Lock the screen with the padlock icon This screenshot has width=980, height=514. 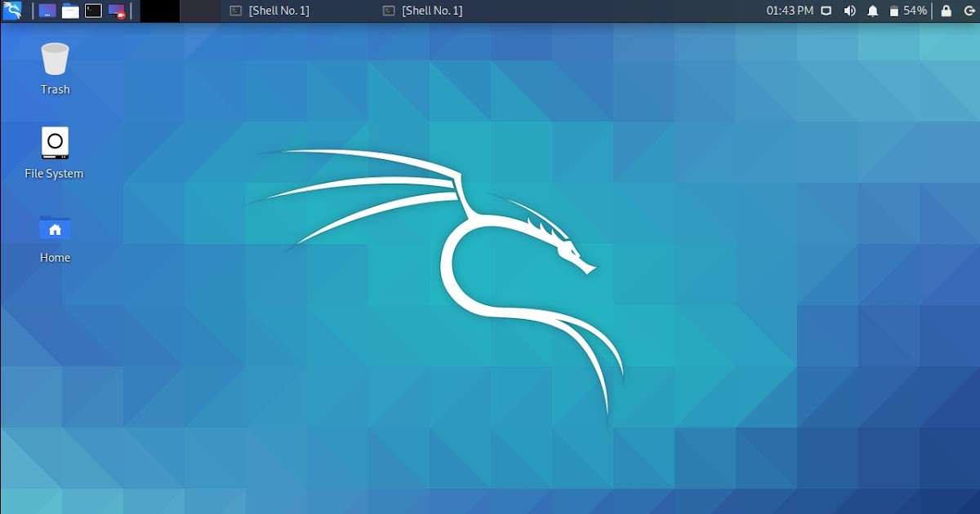click(x=947, y=11)
